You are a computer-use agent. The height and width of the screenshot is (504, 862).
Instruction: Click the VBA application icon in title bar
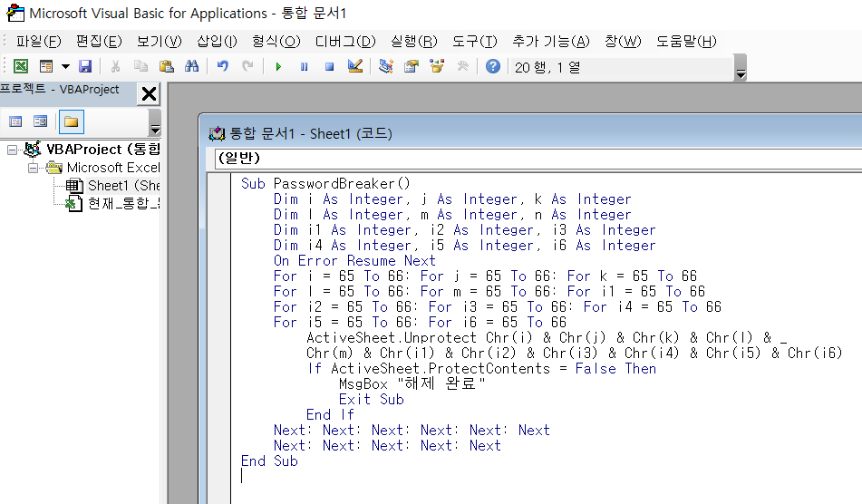[15, 14]
